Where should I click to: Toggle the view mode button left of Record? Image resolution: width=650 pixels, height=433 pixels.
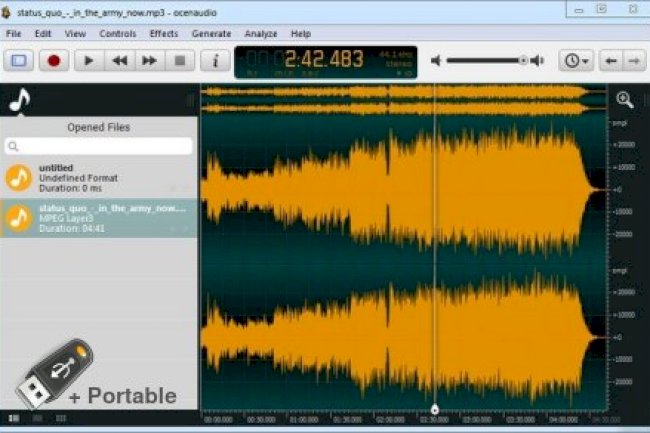click(19, 61)
